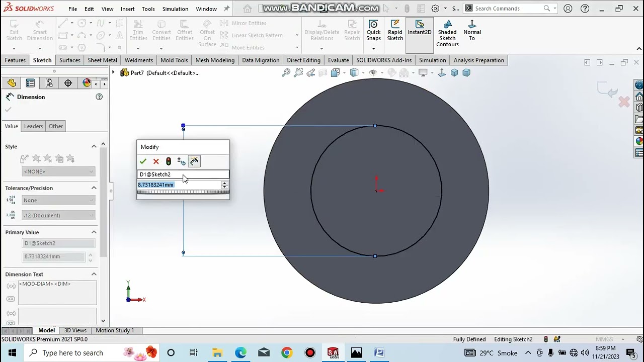Image resolution: width=644 pixels, height=362 pixels.
Task: Open the Hide/Show Items eye icon
Action: [x=373, y=73]
